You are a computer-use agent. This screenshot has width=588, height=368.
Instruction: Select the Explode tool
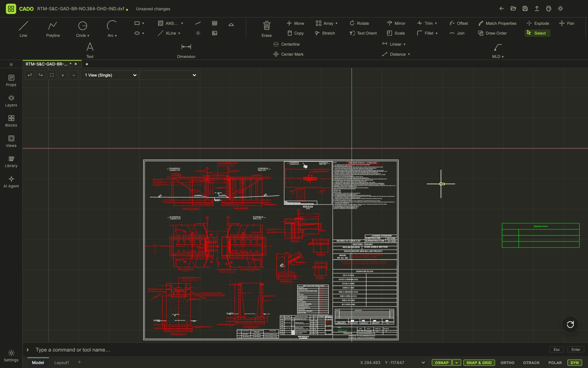click(538, 23)
